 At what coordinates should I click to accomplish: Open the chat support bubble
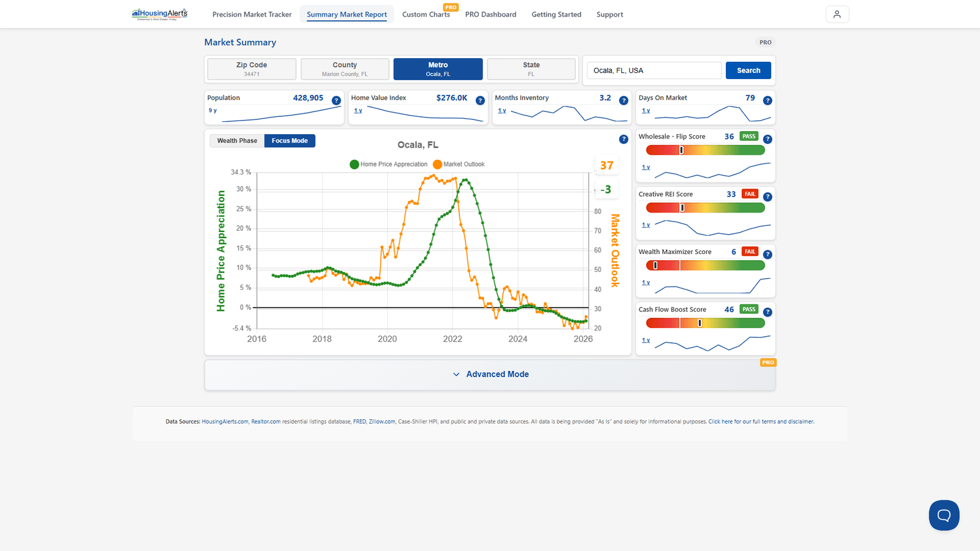[x=944, y=515]
